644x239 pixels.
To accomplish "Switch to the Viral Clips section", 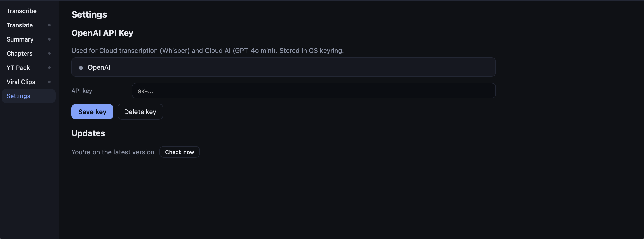I will pos(21,82).
